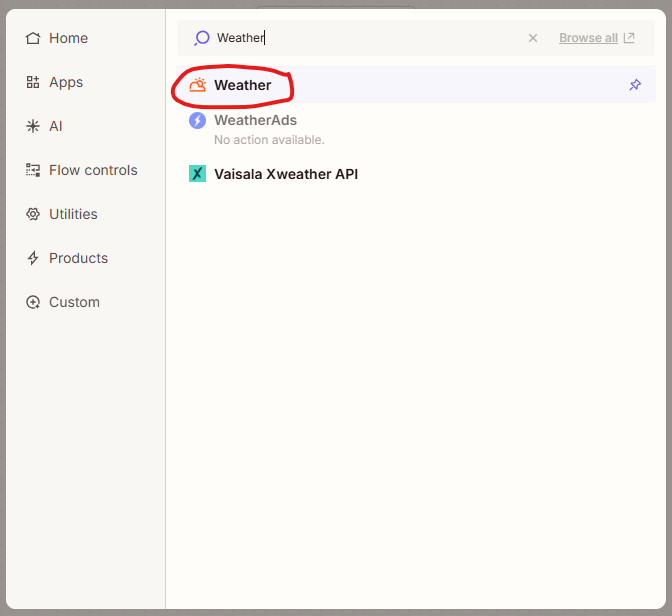672x616 pixels.
Task: Open the Custom category
Action: (74, 302)
